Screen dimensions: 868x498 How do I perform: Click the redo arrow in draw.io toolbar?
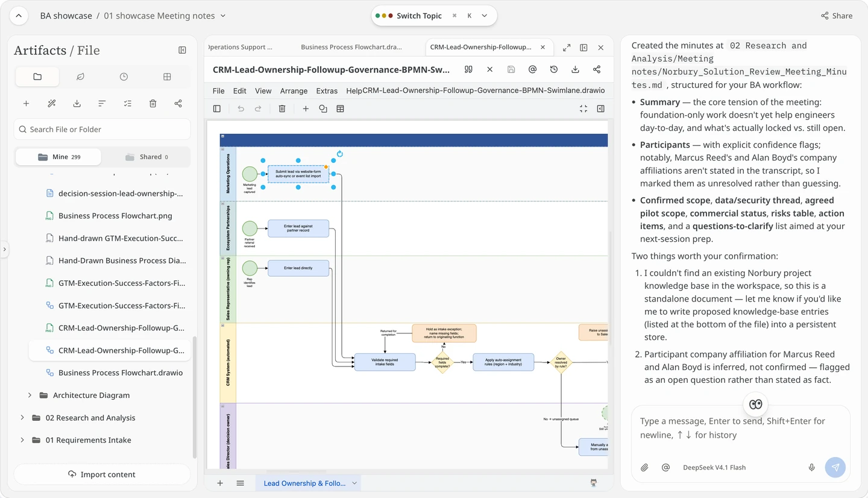tap(258, 109)
